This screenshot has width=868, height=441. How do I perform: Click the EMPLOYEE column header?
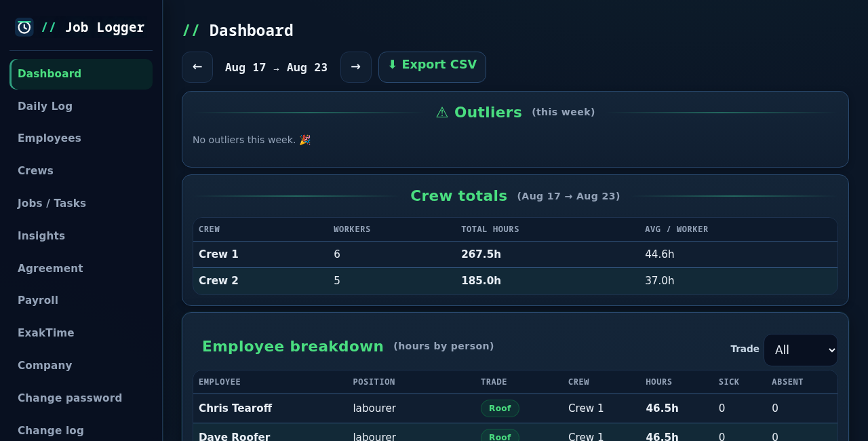(x=220, y=382)
